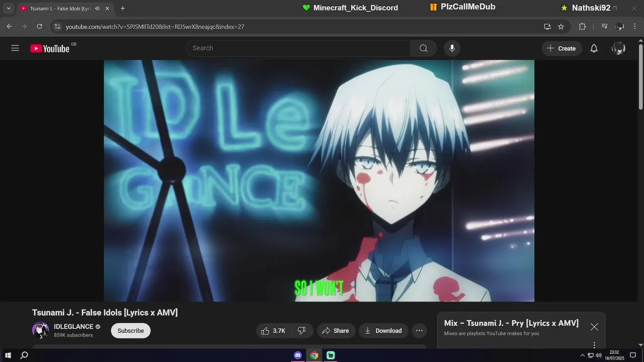Screen dimensions: 644x362
Task: Click the YouTube search magnifier button
Action: click(x=424, y=48)
